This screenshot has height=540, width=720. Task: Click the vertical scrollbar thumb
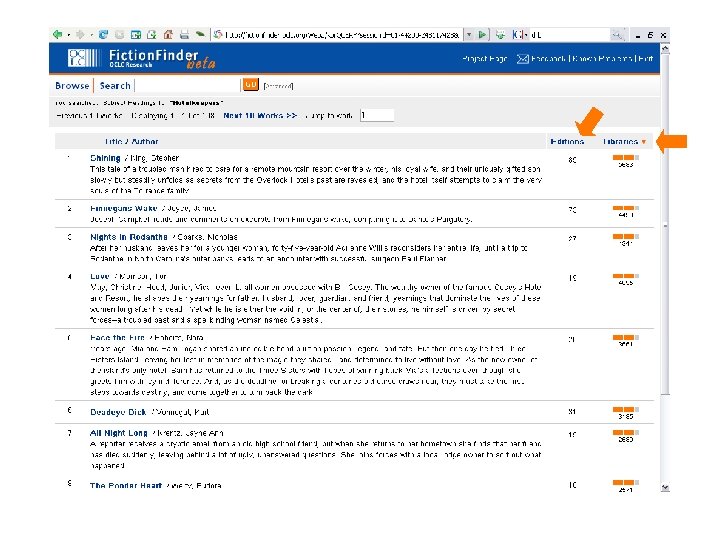pos(665,223)
